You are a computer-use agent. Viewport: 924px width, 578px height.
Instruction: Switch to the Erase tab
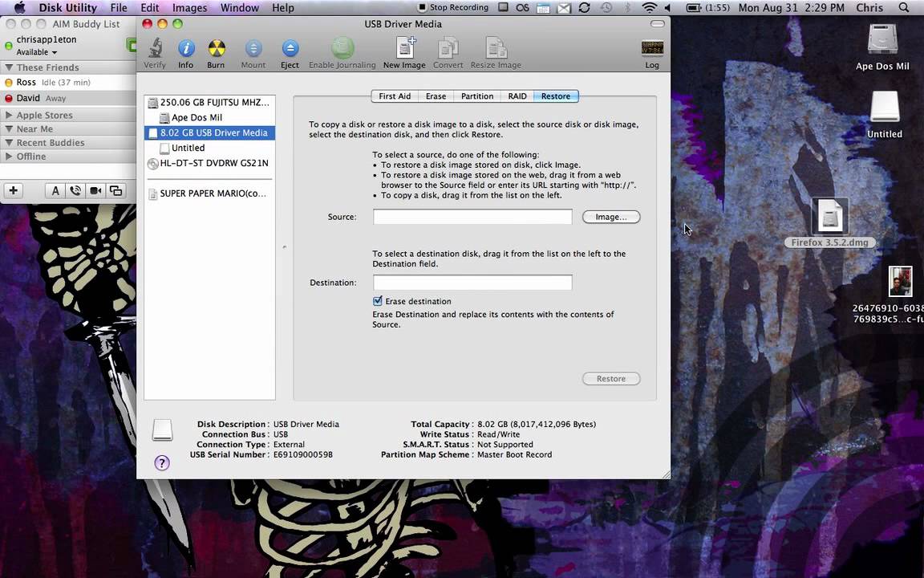tap(436, 96)
